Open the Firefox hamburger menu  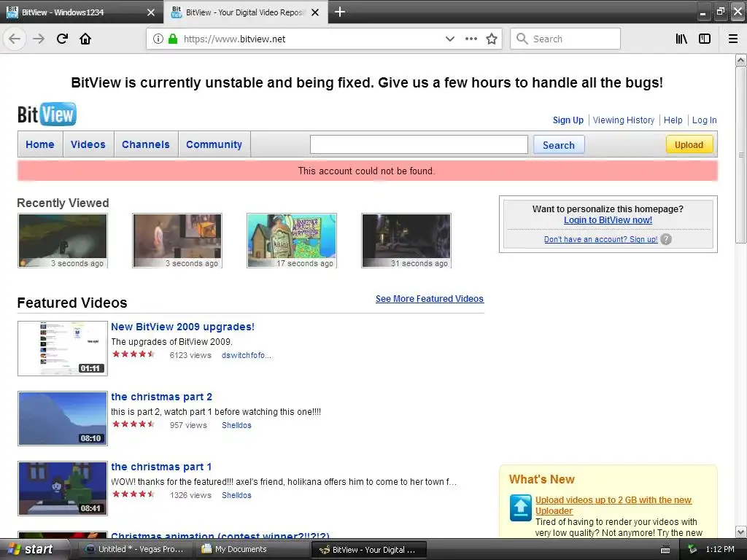(x=733, y=39)
